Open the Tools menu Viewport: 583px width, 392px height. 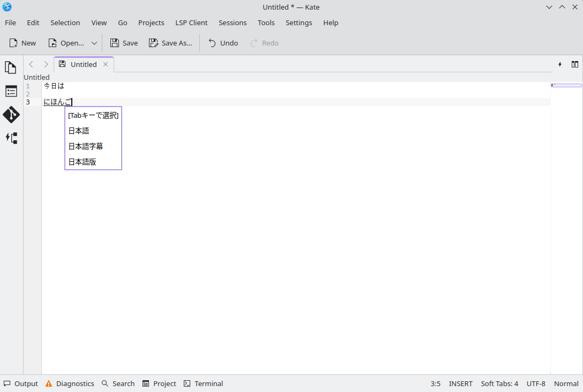(266, 22)
